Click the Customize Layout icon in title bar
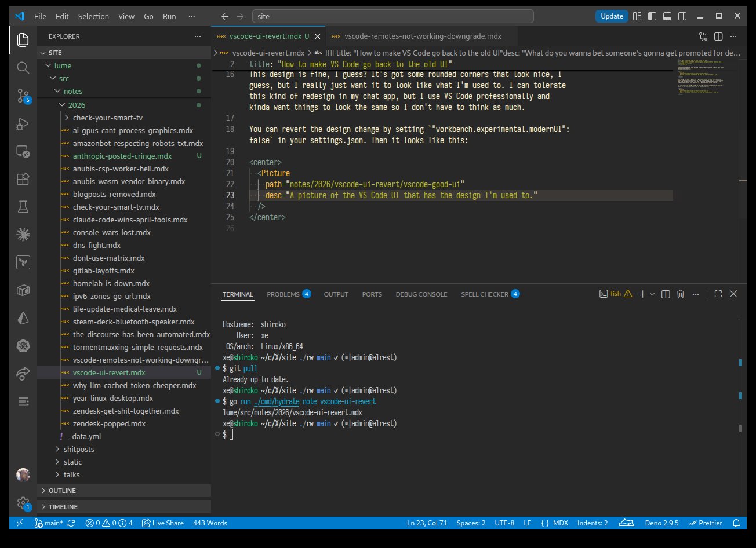This screenshot has width=756, height=548. [637, 17]
